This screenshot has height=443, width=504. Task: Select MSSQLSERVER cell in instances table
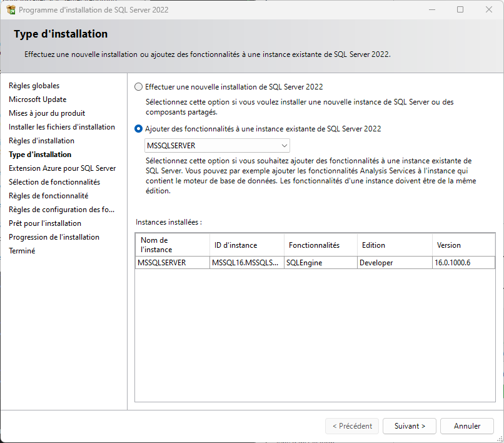click(173, 263)
